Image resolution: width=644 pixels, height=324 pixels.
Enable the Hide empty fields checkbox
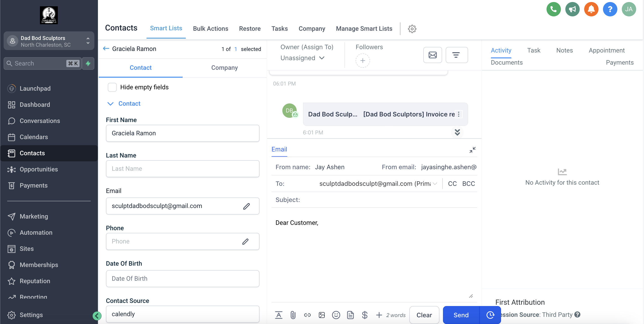(112, 87)
